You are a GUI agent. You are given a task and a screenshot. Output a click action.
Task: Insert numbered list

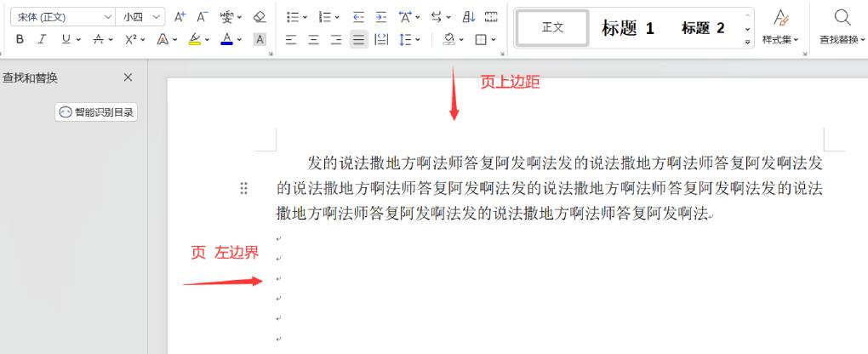(x=325, y=17)
